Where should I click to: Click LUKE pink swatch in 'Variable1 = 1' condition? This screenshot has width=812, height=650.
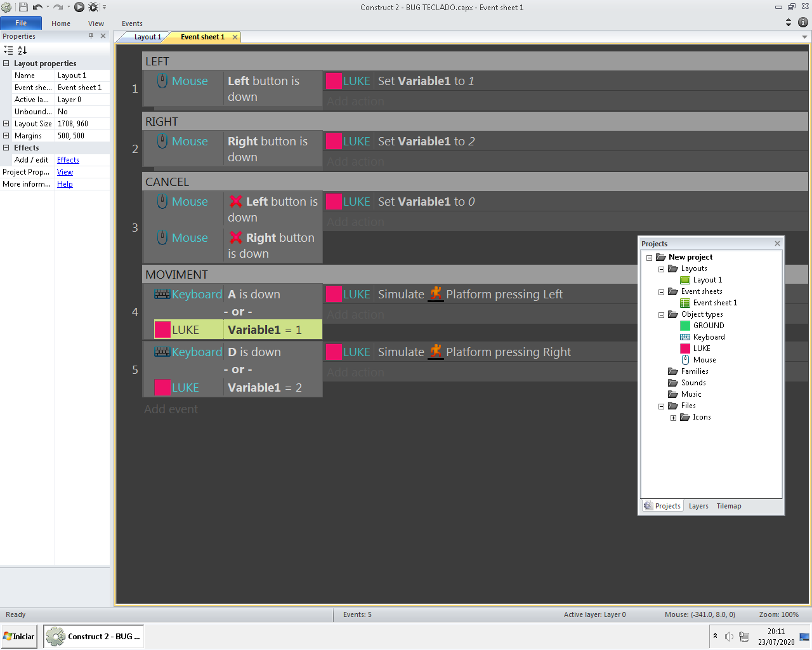point(162,329)
